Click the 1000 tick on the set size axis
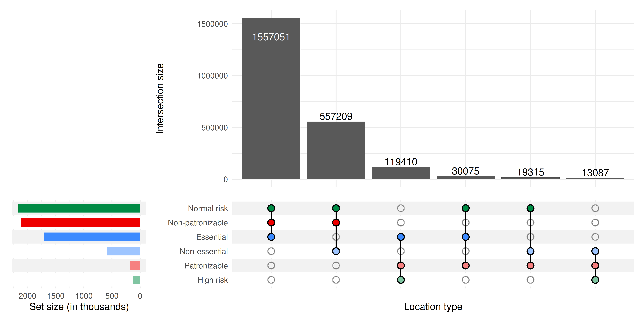 click(84, 296)
